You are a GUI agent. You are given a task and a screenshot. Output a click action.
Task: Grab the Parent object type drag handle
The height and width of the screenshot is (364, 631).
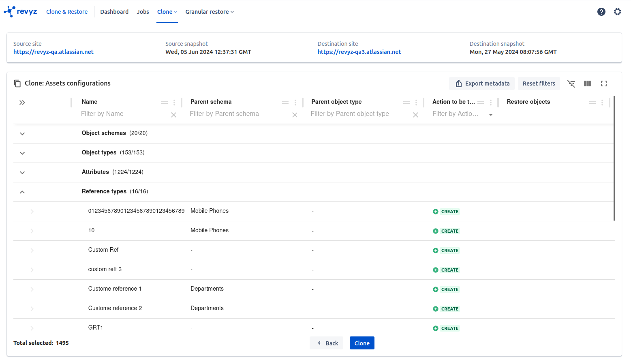(406, 103)
